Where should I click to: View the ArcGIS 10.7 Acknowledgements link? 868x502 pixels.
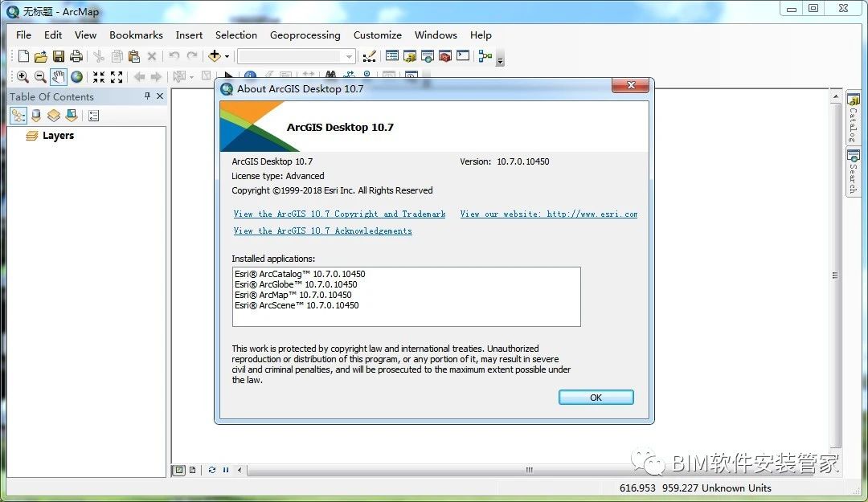tap(323, 231)
